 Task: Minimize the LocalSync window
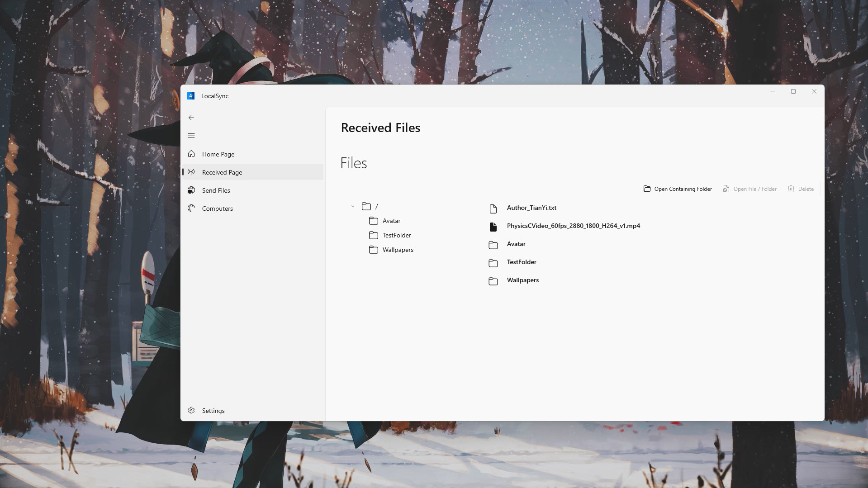point(773,91)
